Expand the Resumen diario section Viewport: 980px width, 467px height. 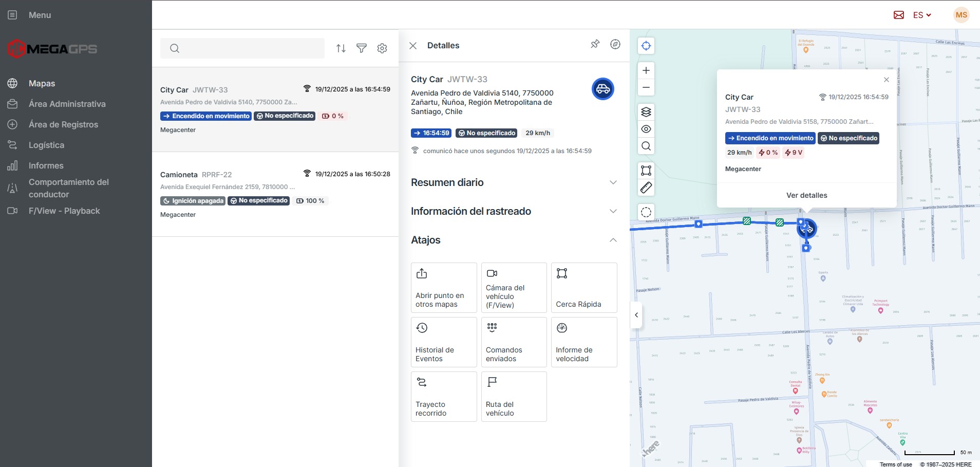click(514, 182)
